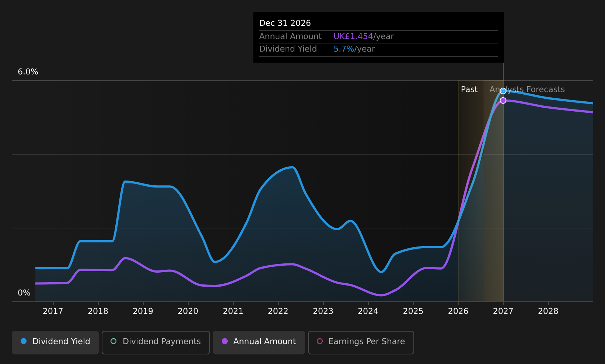Image resolution: width=605 pixels, height=364 pixels.
Task: Select the 2027 x-axis label
Action: (503, 311)
